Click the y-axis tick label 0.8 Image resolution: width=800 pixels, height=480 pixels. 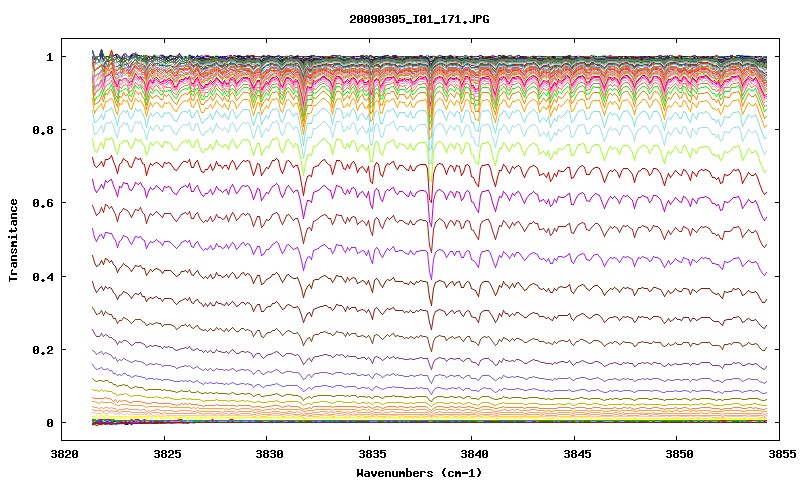[43, 130]
